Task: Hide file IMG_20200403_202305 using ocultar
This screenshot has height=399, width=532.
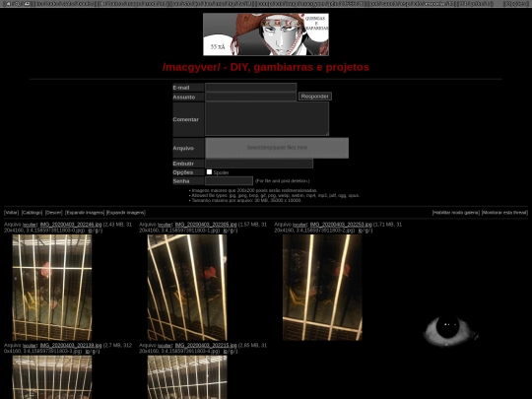Action: tap(165, 225)
